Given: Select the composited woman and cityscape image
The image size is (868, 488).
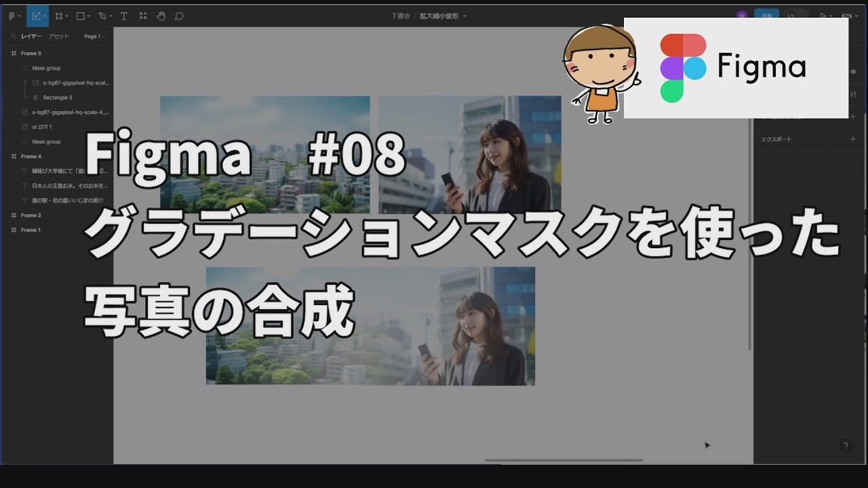Looking at the screenshot, I should (x=370, y=326).
